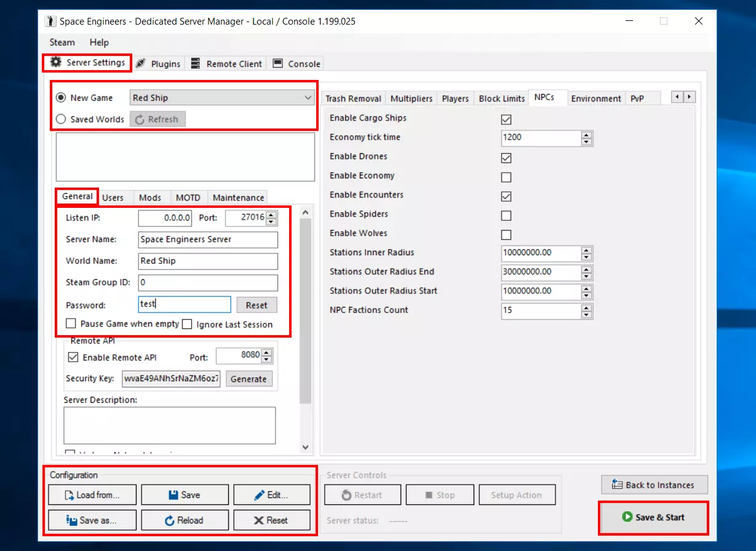This screenshot has height=551, width=756.
Task: Click the password Reset button
Action: pos(257,305)
